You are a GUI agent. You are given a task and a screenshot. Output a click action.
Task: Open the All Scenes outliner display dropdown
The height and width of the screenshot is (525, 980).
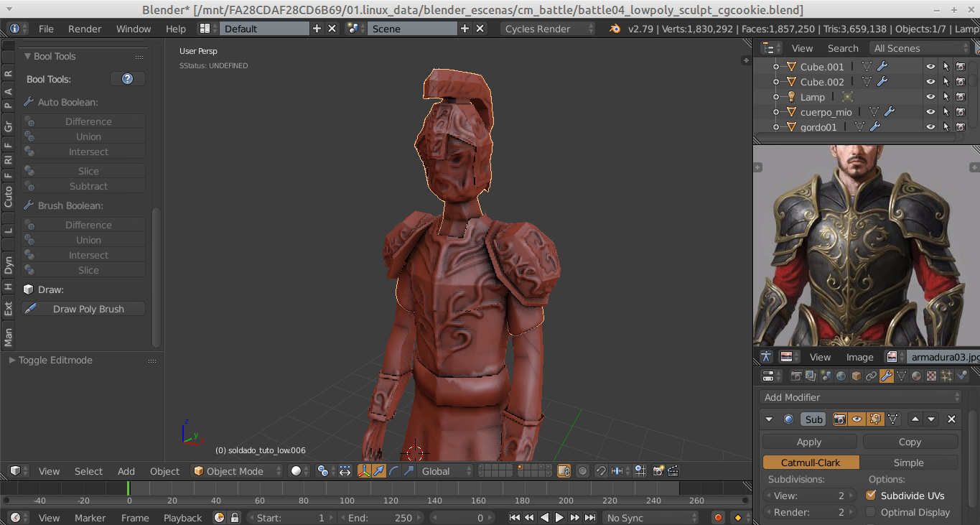pyautogui.click(x=920, y=48)
